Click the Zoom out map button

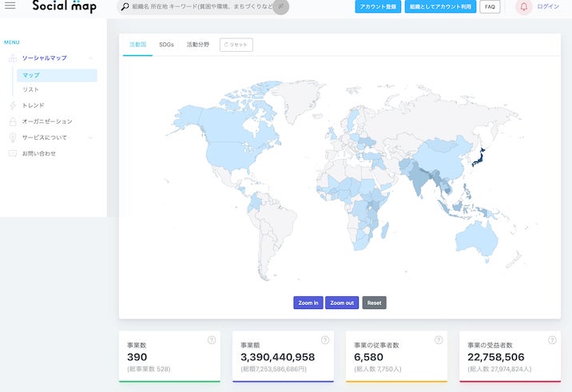pos(342,303)
